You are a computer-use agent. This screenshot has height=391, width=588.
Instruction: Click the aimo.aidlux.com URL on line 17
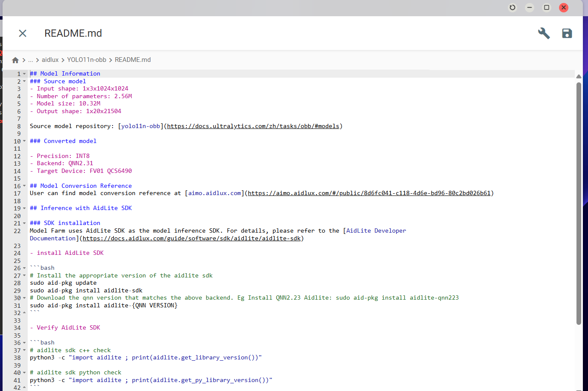(369, 193)
